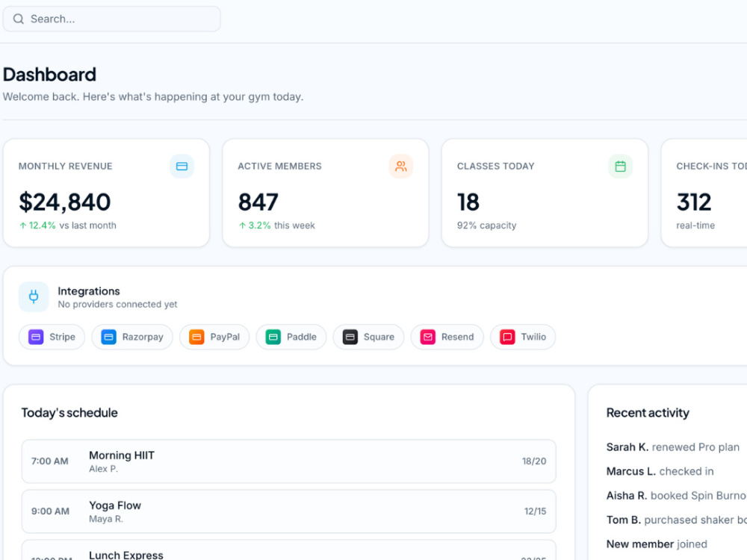This screenshot has width=747, height=560.
Task: Connect the Square provider chip
Action: [x=369, y=337]
